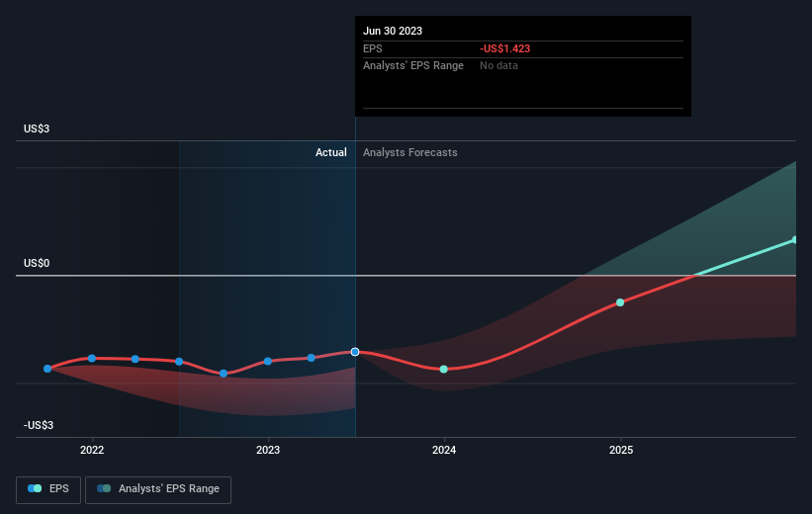Click the 2025 x-axis label
Viewport: 812px width, 514px height.
click(x=621, y=450)
